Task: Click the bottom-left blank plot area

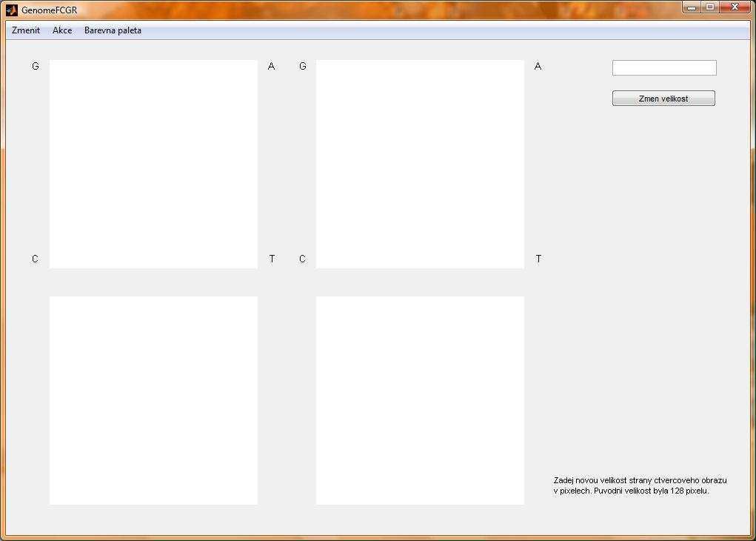Action: 153,400
